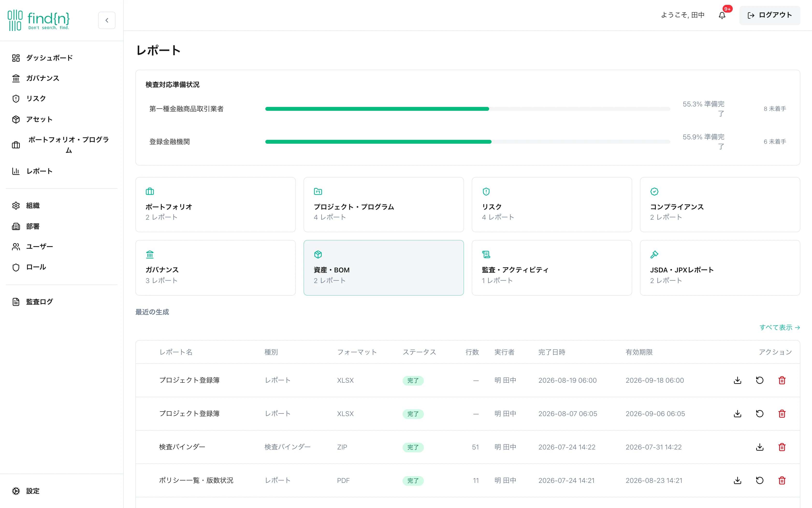Select リスク in the sidebar

tap(61, 98)
